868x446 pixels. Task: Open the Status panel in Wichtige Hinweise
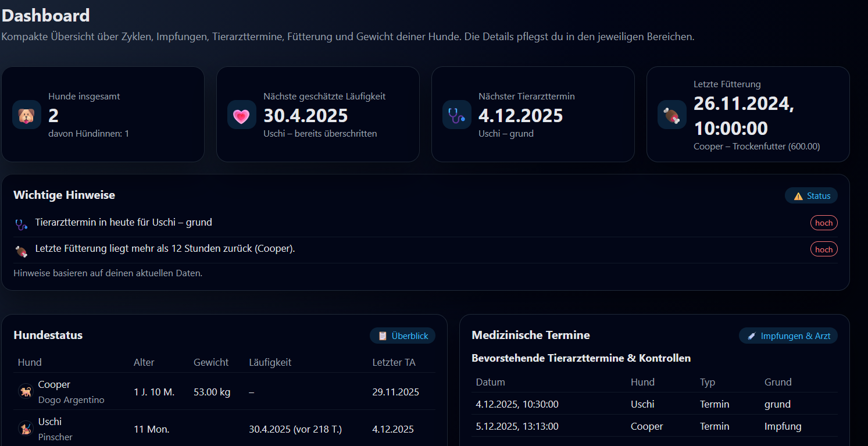pos(812,195)
